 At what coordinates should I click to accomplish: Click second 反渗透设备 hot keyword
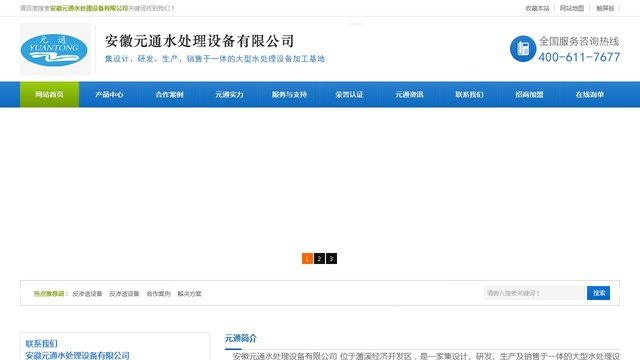(x=124, y=293)
